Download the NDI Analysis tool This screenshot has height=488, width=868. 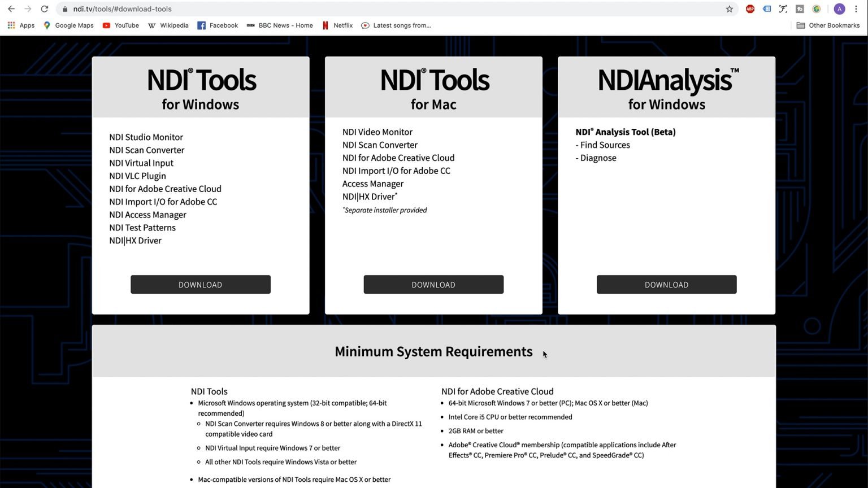(x=666, y=284)
